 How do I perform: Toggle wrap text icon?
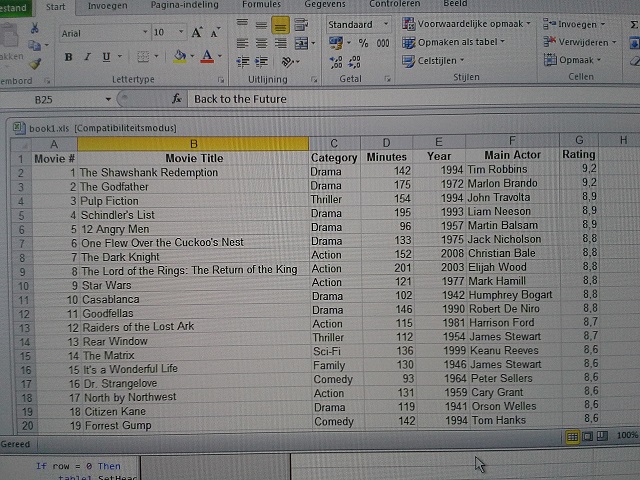point(301,25)
